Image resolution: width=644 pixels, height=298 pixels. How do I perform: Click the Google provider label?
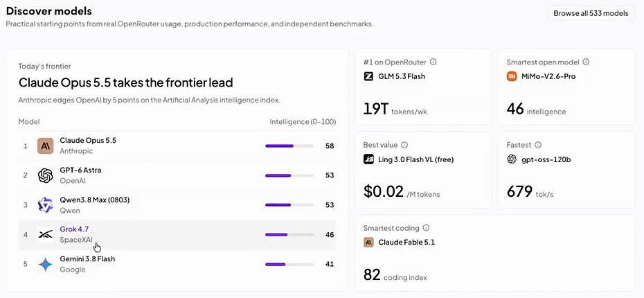[73, 270]
